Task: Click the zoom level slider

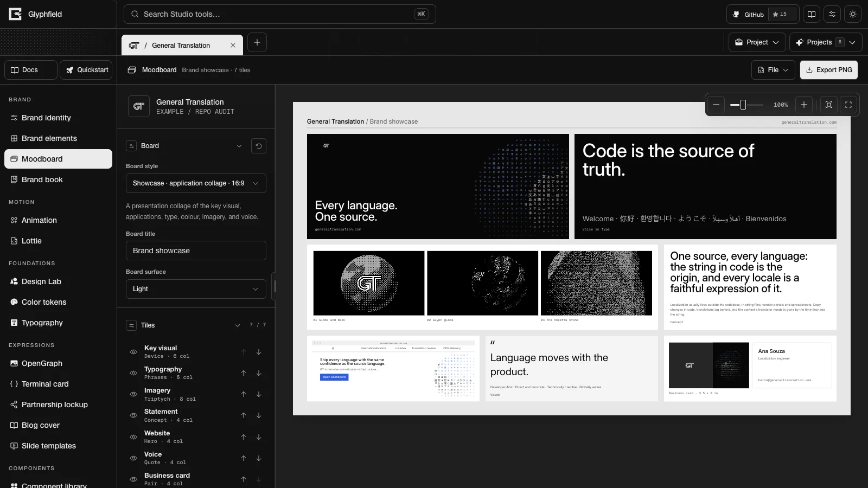Action: click(746, 105)
